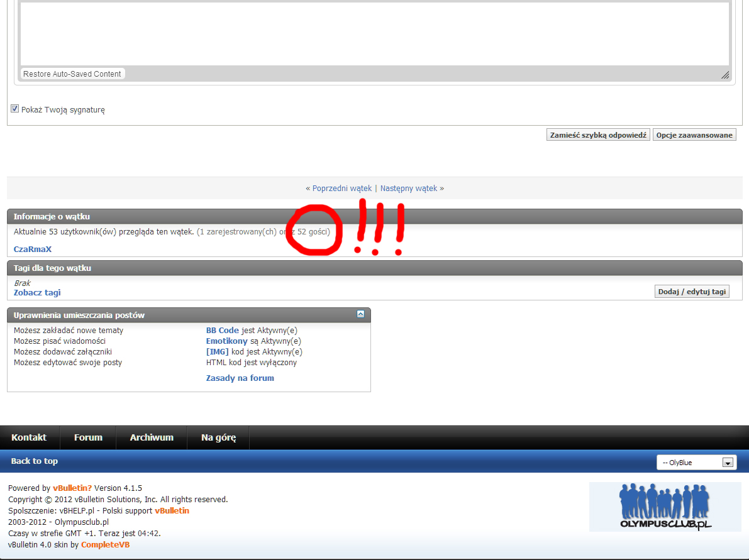Open the OlyBlue style dropdown
749x560 pixels.
point(696,463)
